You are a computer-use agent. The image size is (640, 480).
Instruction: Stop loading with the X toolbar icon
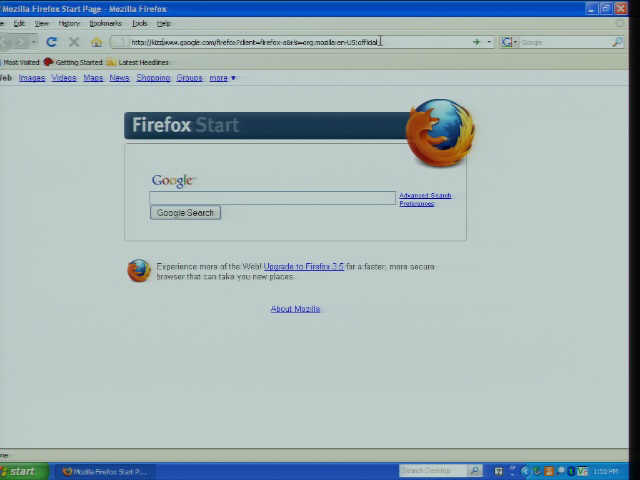(x=74, y=42)
